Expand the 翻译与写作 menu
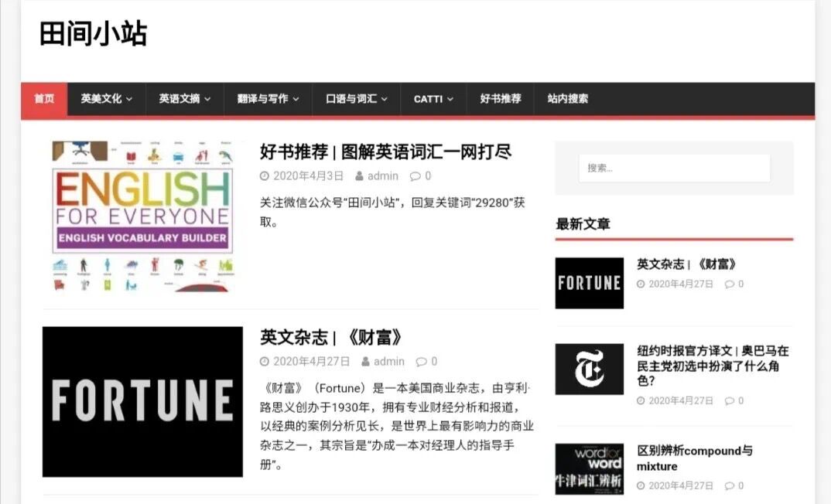 [x=268, y=99]
